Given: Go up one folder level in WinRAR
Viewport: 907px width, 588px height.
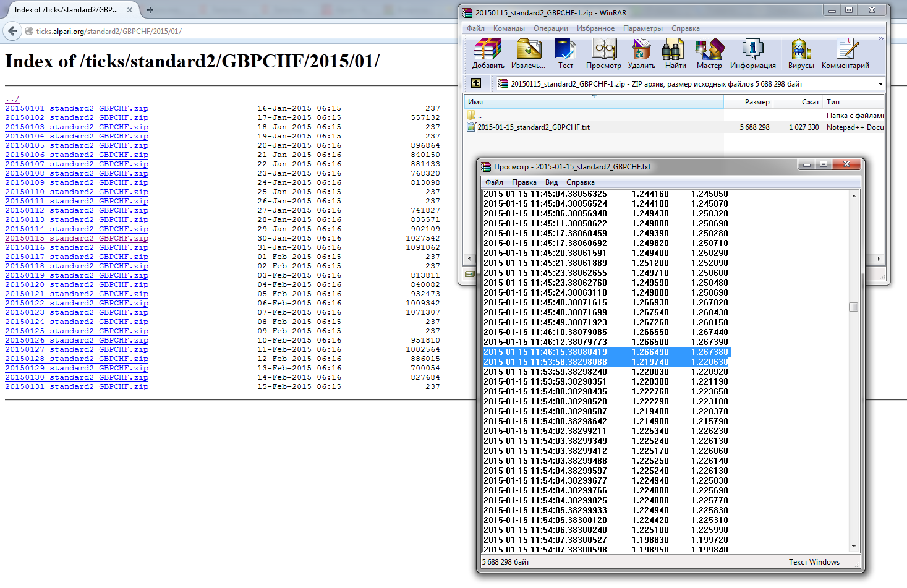Looking at the screenshot, I should (475, 83).
